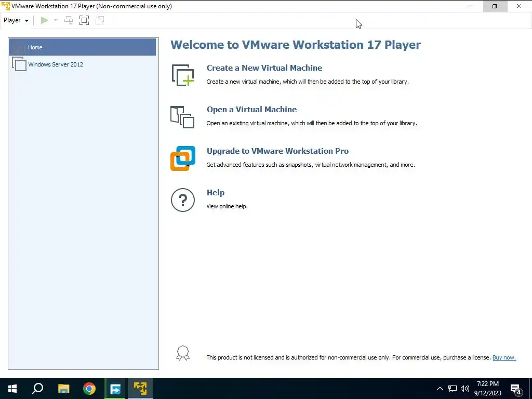Click the Buy now license link
Screen dimensions: 532x399
tap(504, 357)
